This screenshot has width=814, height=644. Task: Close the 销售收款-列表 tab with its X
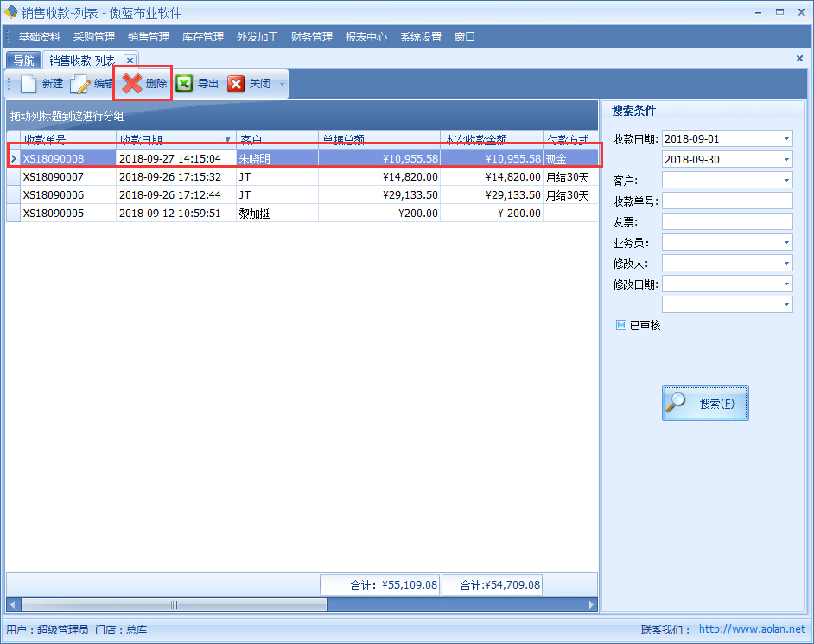pyautogui.click(x=130, y=60)
